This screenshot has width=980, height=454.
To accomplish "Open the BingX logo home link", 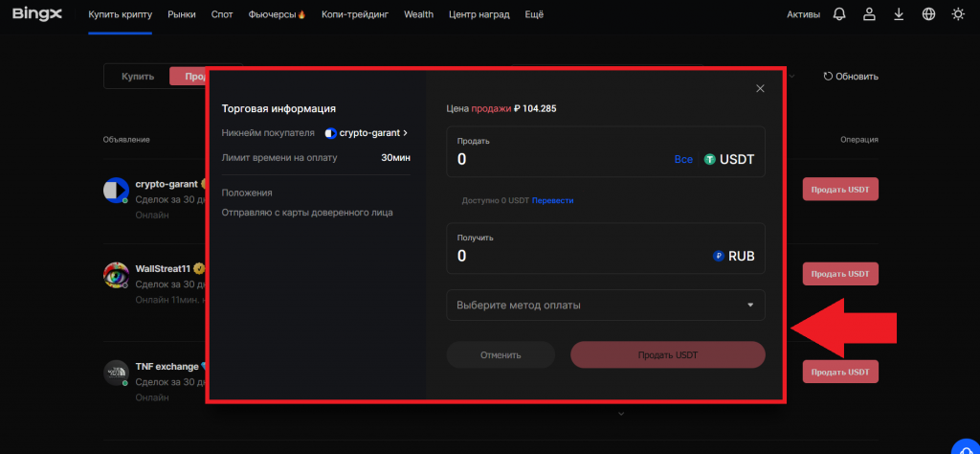I will (x=37, y=13).
